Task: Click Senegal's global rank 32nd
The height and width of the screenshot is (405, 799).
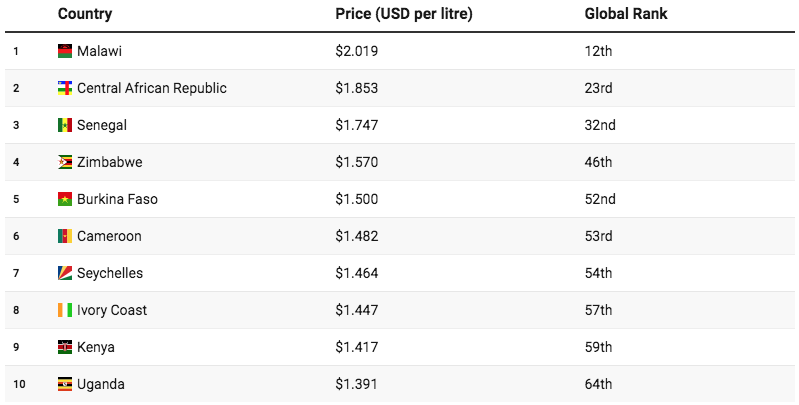Action: (x=600, y=125)
